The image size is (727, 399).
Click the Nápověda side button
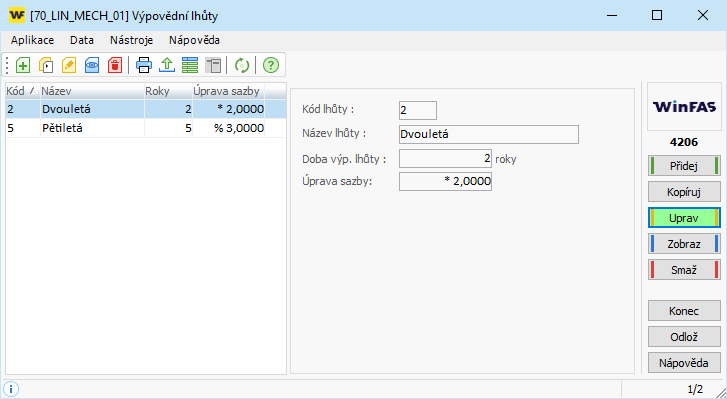[x=684, y=363]
